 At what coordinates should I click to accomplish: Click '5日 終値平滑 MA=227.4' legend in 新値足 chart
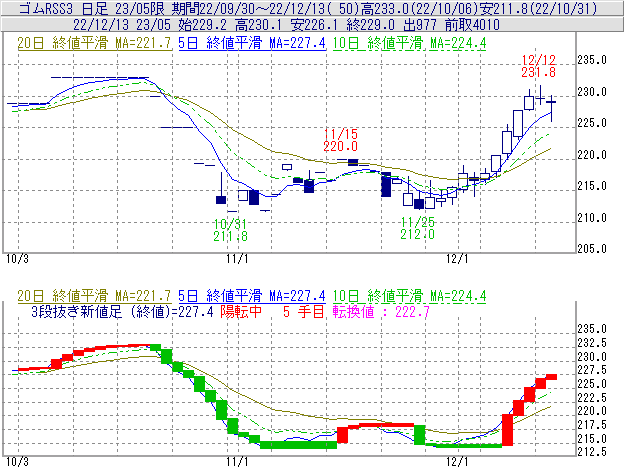coord(252,296)
